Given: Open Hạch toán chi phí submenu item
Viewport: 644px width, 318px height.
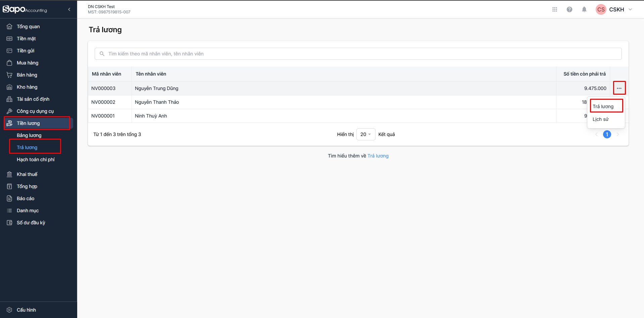Looking at the screenshot, I should (x=36, y=160).
